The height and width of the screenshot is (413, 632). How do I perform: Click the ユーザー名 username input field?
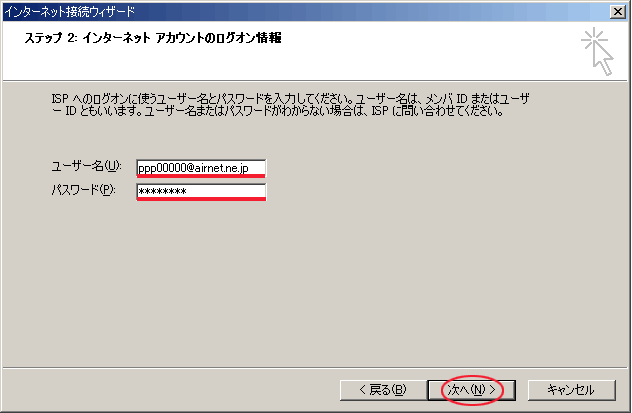tap(200, 166)
